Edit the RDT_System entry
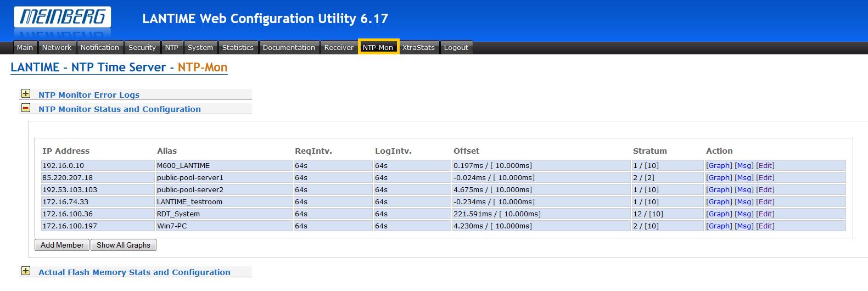This screenshot has height=291, width=868. click(x=765, y=214)
